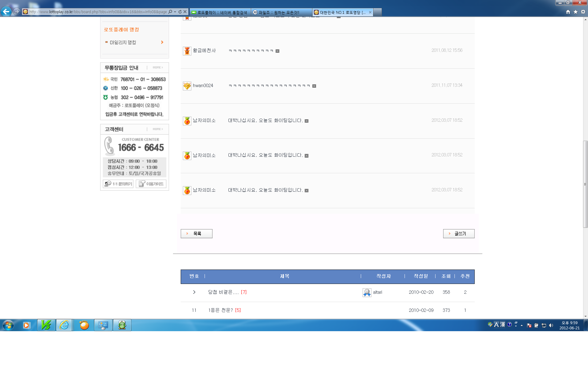The height and width of the screenshot is (383, 588).
Task: Open the IE tools gear icon
Action: (x=583, y=12)
